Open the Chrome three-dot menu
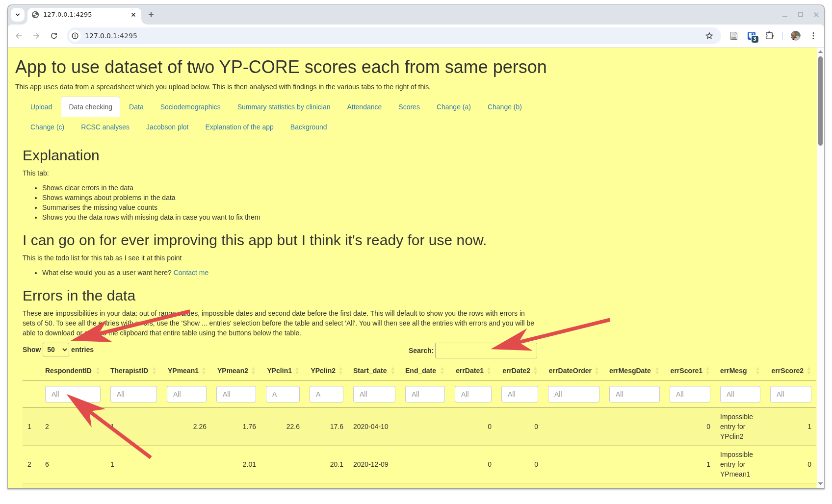The height and width of the screenshot is (504, 832). (x=813, y=36)
